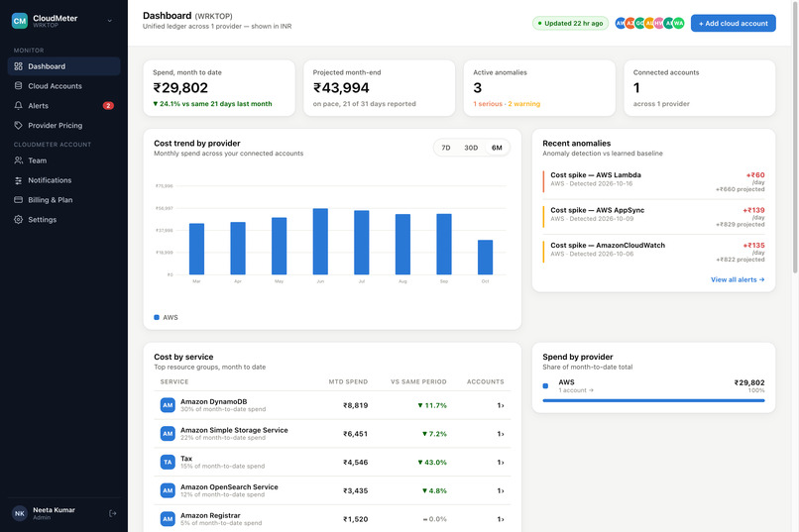This screenshot has width=799, height=532.
Task: Click the pink HV account avatar in header
Action: (659, 23)
